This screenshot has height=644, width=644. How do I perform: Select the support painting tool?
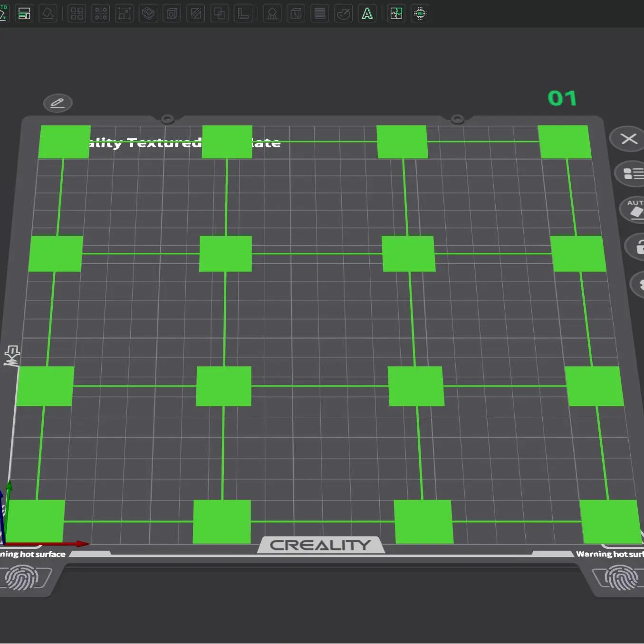click(272, 13)
